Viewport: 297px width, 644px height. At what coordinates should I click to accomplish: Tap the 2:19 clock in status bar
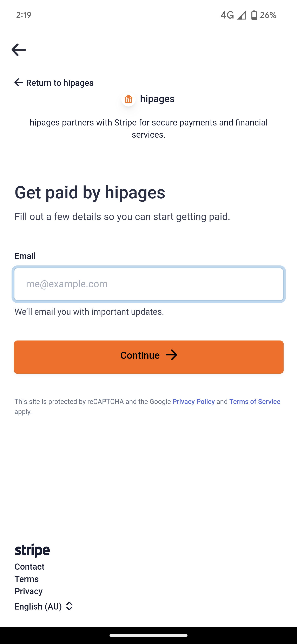(24, 15)
